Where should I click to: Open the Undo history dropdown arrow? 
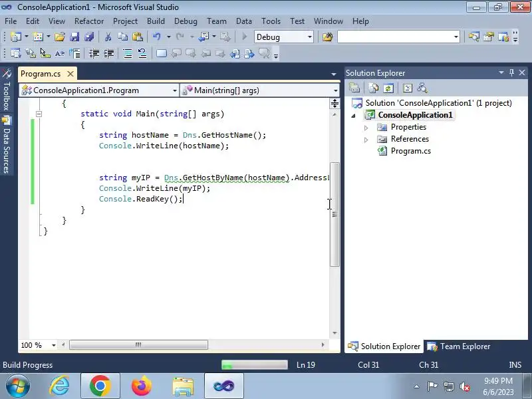[168, 37]
